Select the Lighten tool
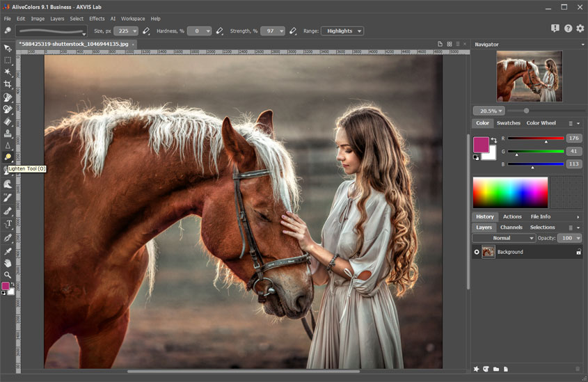This screenshot has width=588, height=382. (8, 157)
